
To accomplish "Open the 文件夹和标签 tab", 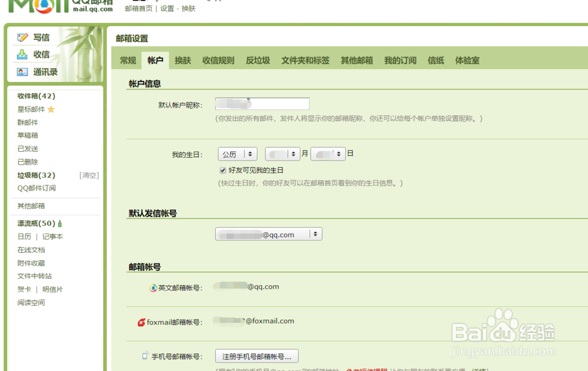I will point(305,61).
